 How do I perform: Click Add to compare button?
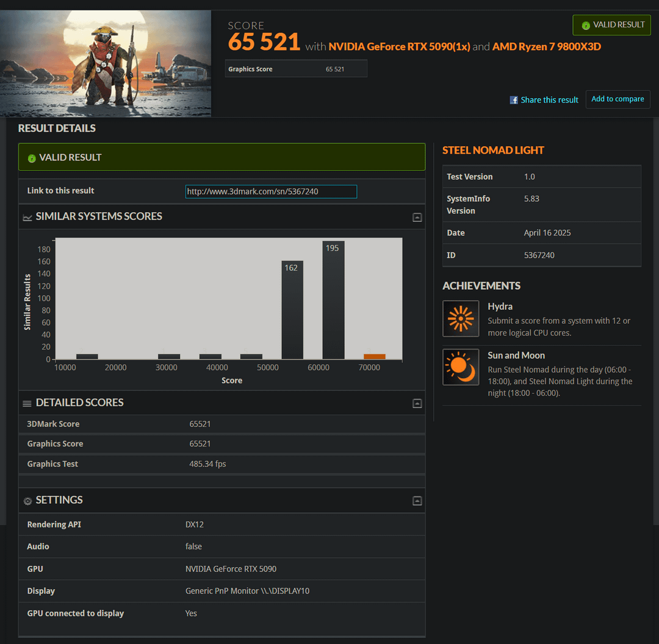click(x=618, y=99)
